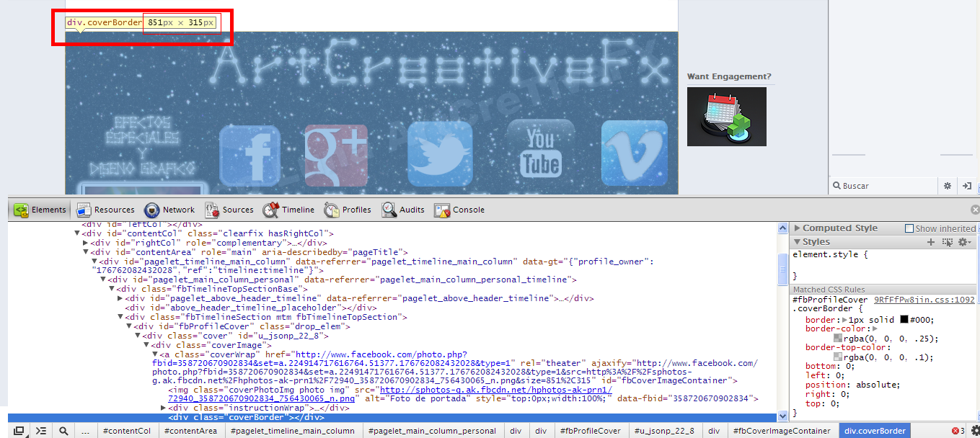This screenshot has height=438, width=980.
Task: Switch to the Console panel
Action: (459, 210)
